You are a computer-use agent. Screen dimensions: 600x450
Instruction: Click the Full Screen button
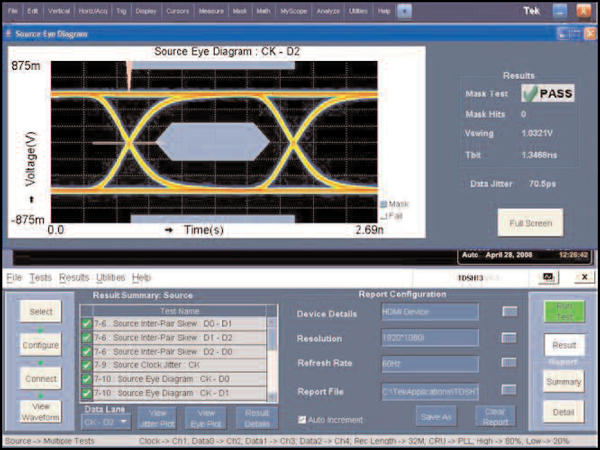(x=529, y=222)
